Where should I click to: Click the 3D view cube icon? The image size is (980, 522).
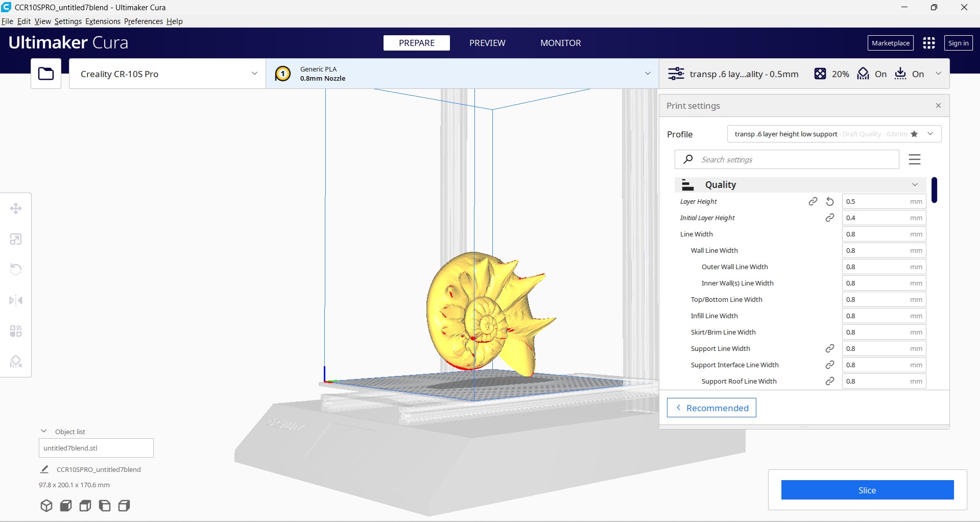point(46,506)
